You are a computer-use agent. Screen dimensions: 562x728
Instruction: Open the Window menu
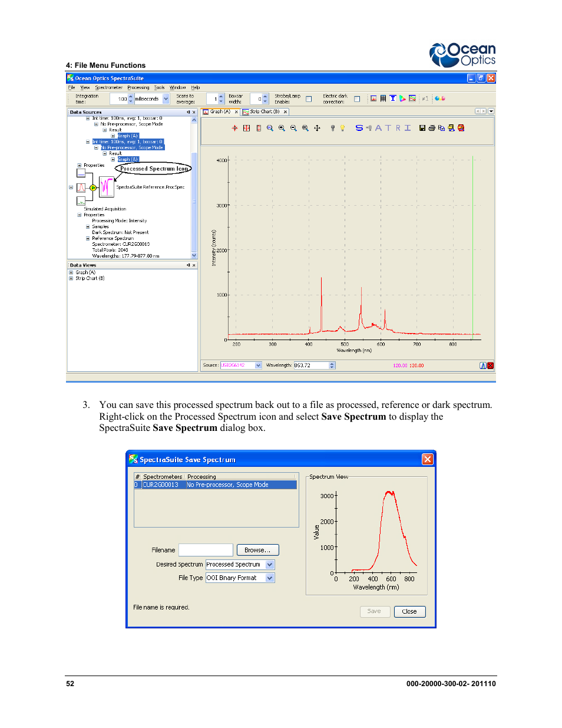click(x=178, y=87)
